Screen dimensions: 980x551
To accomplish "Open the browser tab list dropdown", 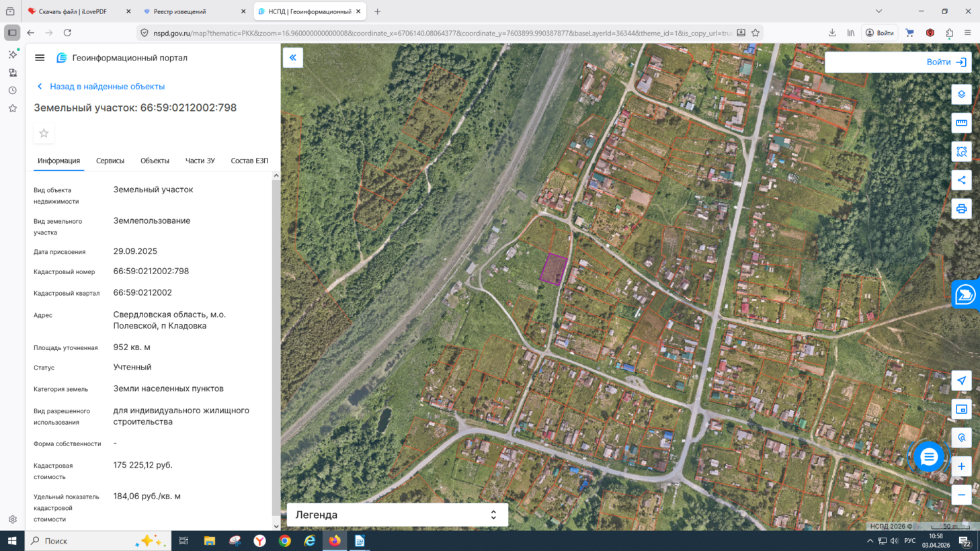I will click(x=879, y=11).
